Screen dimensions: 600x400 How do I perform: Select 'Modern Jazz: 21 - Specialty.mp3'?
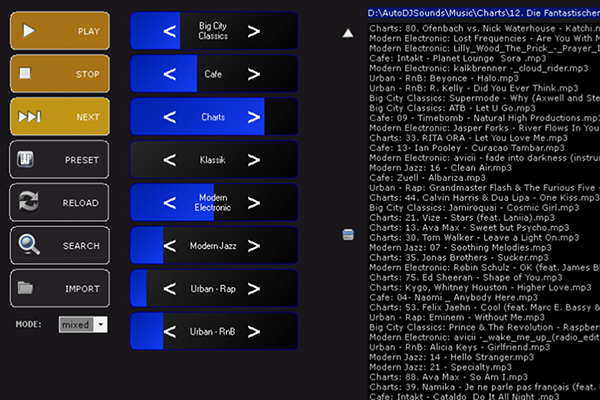coord(440,367)
